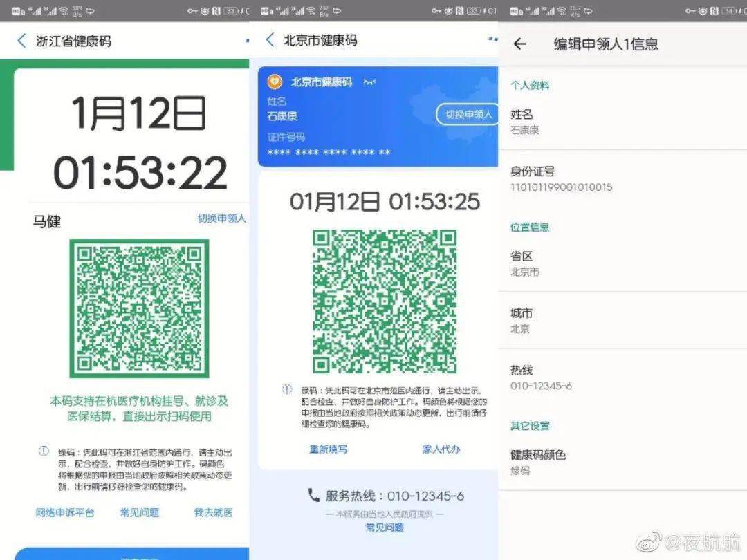747x560 pixels.
Task: Tap 重新填写 to refill the form
Action: point(328,449)
